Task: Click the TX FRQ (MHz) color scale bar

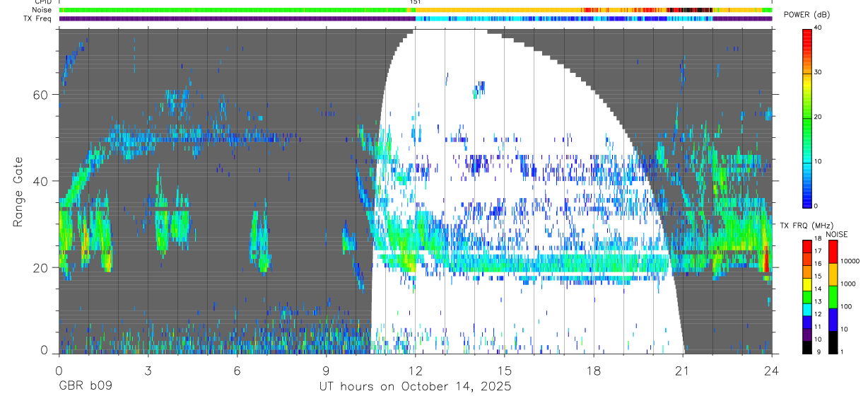Action: [807, 297]
